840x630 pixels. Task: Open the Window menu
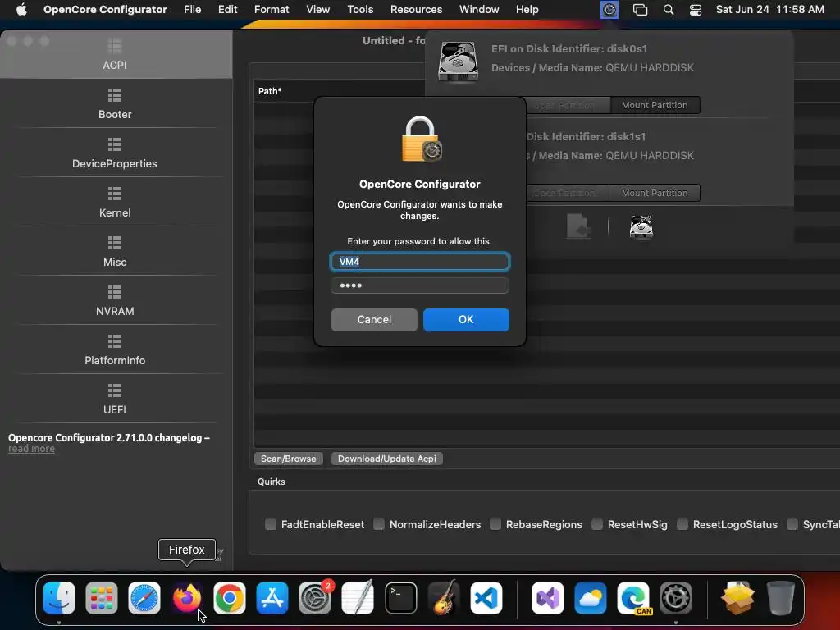click(x=479, y=10)
